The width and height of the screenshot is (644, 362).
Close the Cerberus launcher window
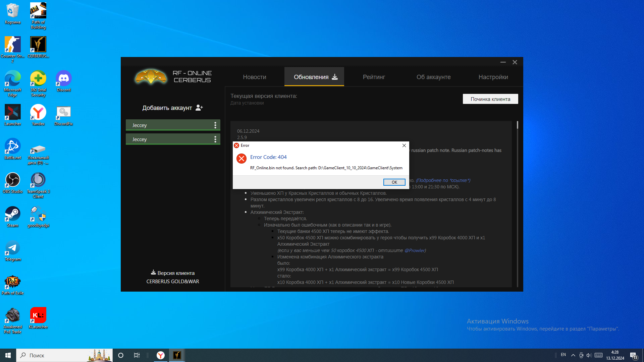(515, 62)
